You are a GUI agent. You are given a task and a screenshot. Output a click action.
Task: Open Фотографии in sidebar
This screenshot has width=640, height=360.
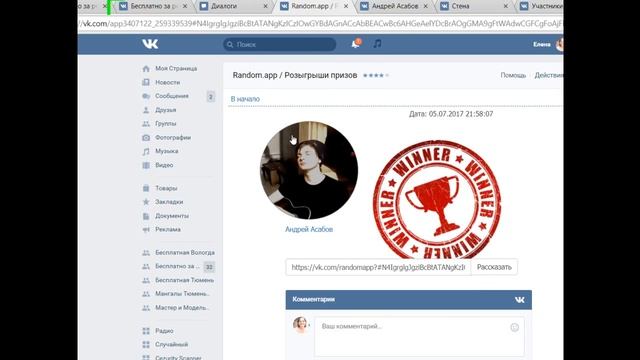173,138
